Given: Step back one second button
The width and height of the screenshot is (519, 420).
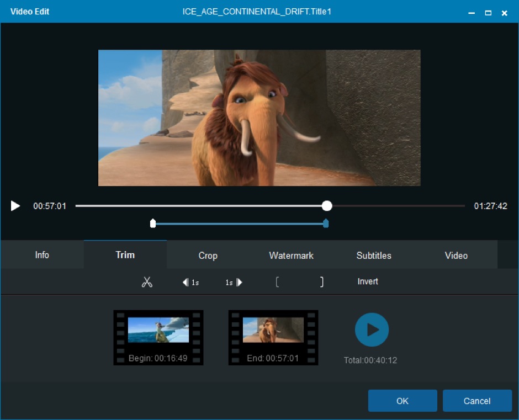Looking at the screenshot, I should 190,283.
